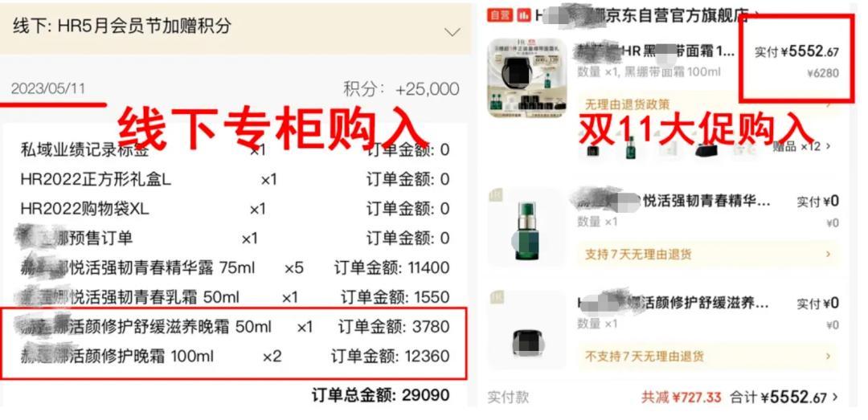Open the gift set product image at top
Image resolution: width=868 pixels, height=420 pixels.
(527, 77)
